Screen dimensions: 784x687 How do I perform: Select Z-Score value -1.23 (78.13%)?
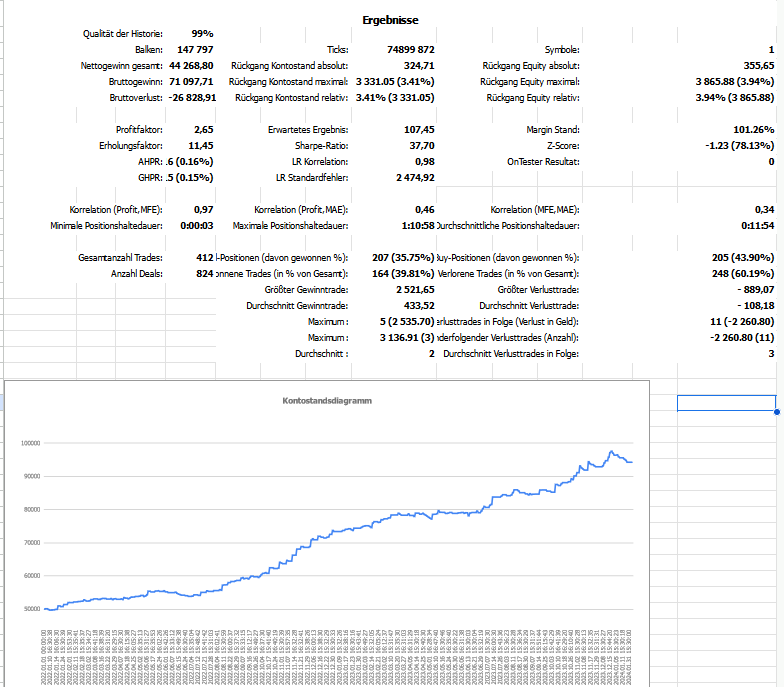[x=740, y=146]
